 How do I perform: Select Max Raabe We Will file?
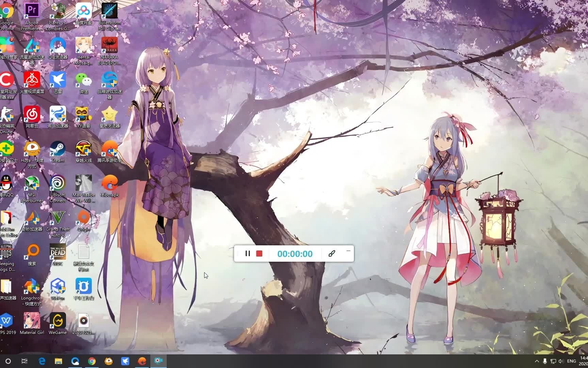[x=84, y=188]
